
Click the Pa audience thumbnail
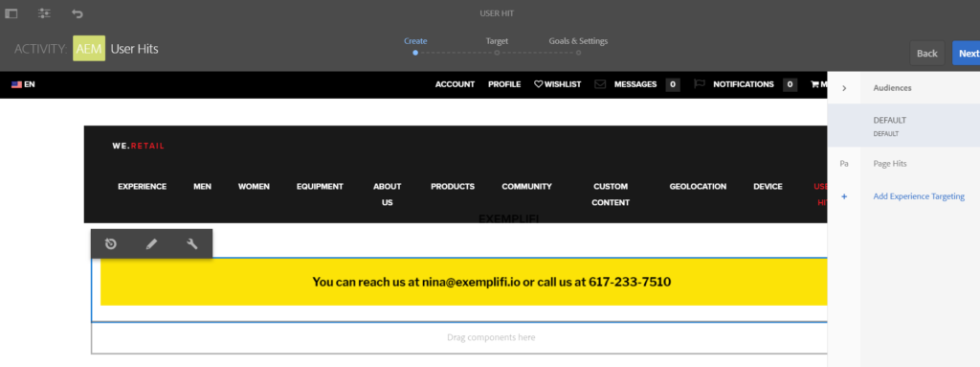click(x=844, y=164)
